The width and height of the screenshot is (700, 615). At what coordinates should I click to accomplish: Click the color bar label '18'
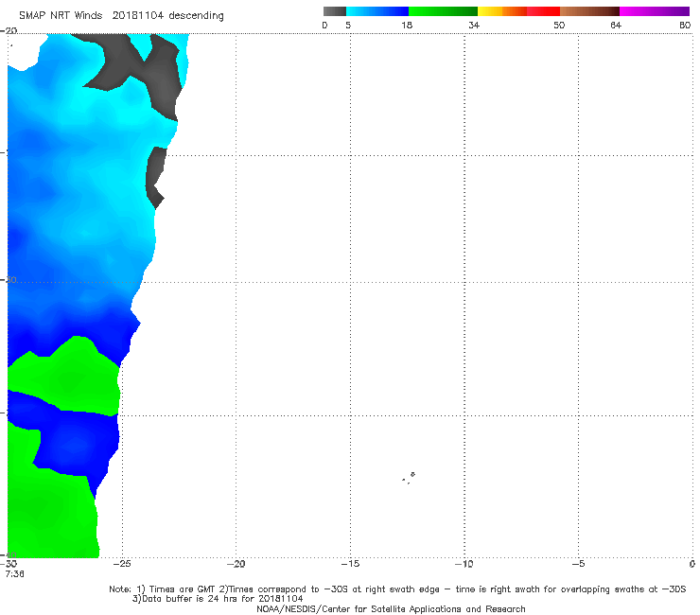click(407, 26)
